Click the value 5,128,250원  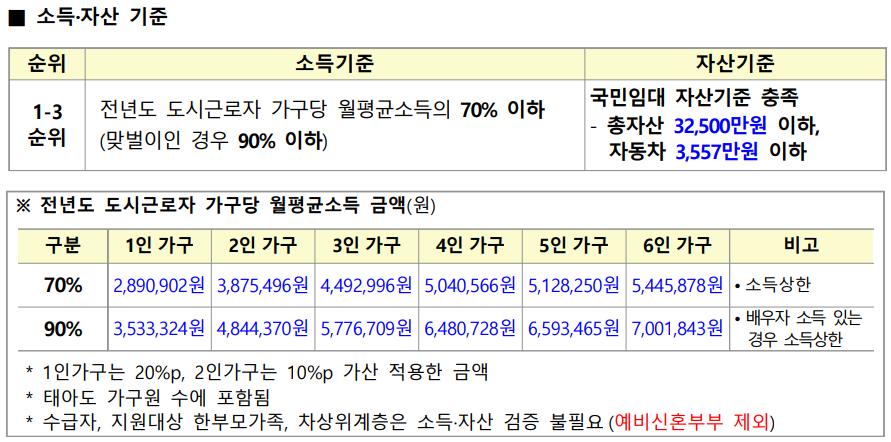574,285
